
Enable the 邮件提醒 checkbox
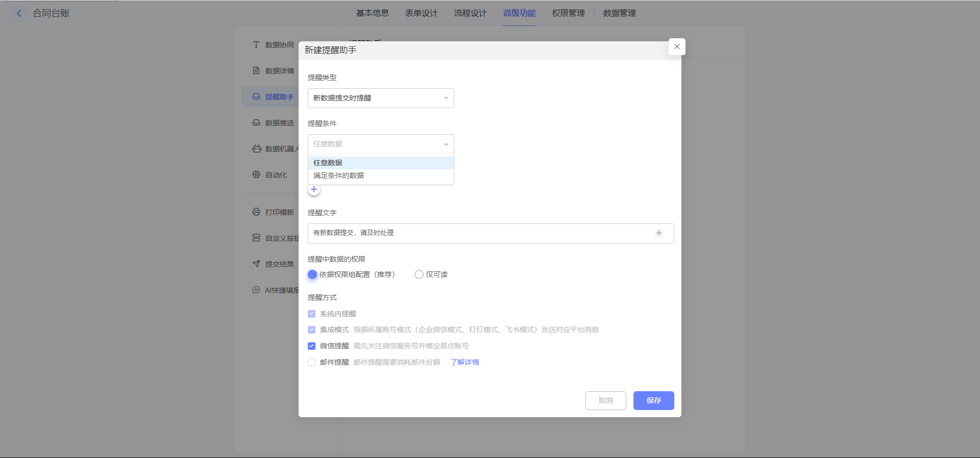[311, 362]
